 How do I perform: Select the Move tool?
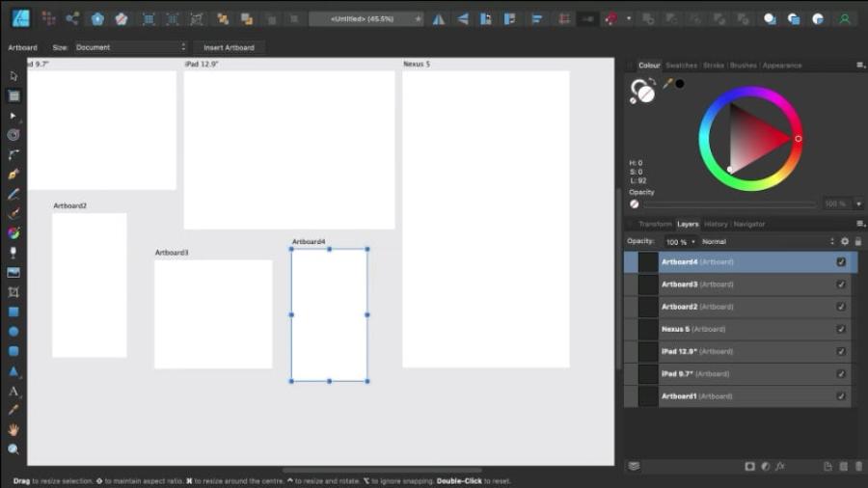[x=14, y=75]
